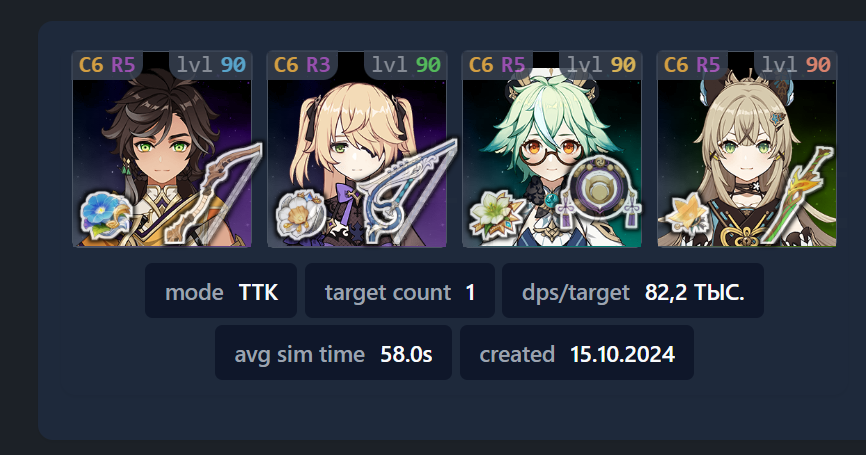Open the green-haired glasses character portrait
Viewport: 866px width, 455px height.
552,149
